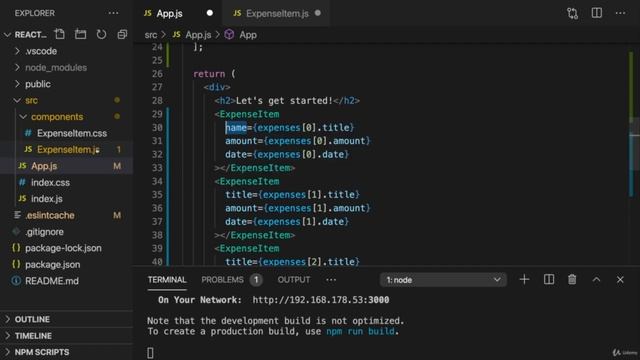This screenshot has height=360, width=640.
Task: Click the 'npm run build' text in terminal
Action: (x=360, y=331)
